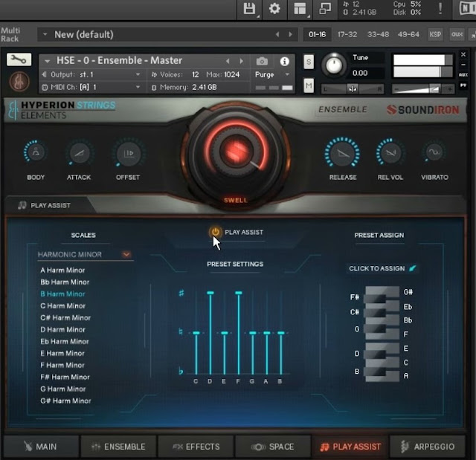
Task: Click the Click To Assign button
Action: 382,268
